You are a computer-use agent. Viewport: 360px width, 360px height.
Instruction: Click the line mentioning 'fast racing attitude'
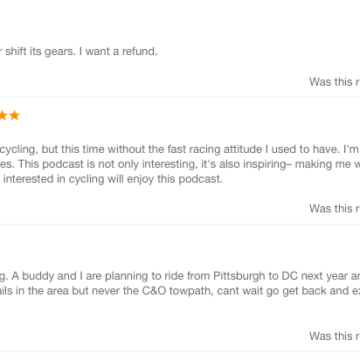point(180,150)
